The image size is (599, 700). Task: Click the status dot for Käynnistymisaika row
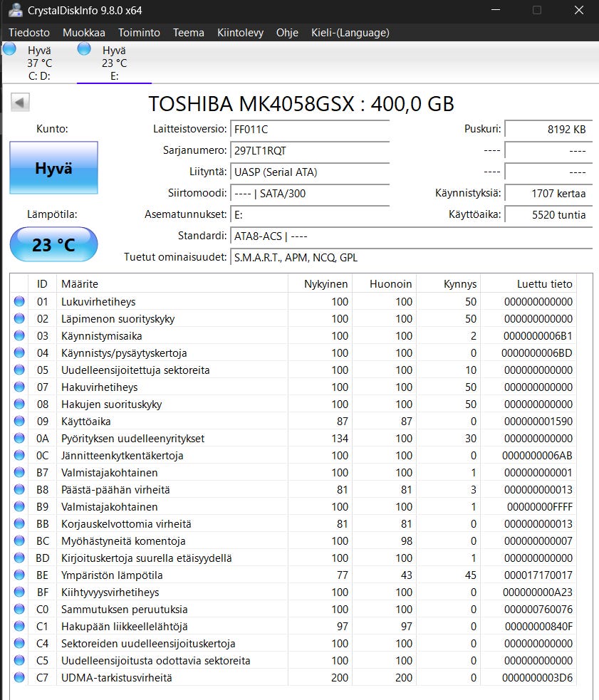click(x=19, y=335)
